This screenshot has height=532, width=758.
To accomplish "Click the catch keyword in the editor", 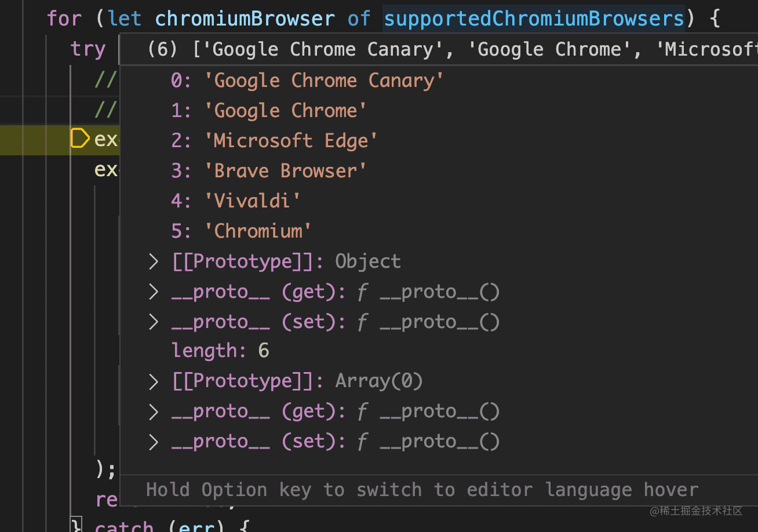I will pos(124,526).
